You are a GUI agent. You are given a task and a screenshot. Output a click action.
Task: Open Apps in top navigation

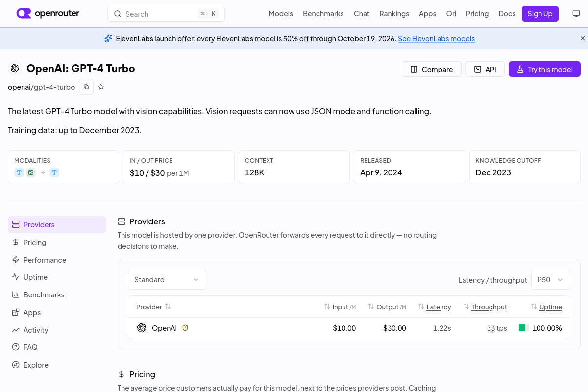[x=427, y=14]
